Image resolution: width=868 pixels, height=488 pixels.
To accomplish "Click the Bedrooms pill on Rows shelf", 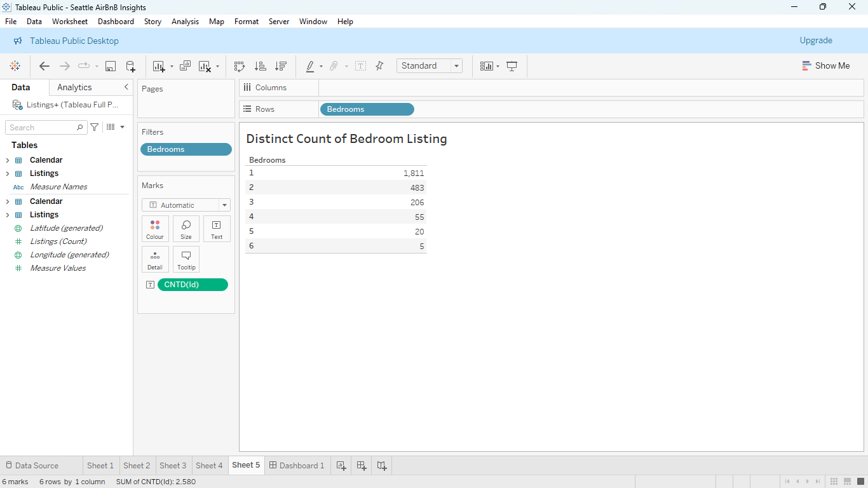I will click(367, 109).
